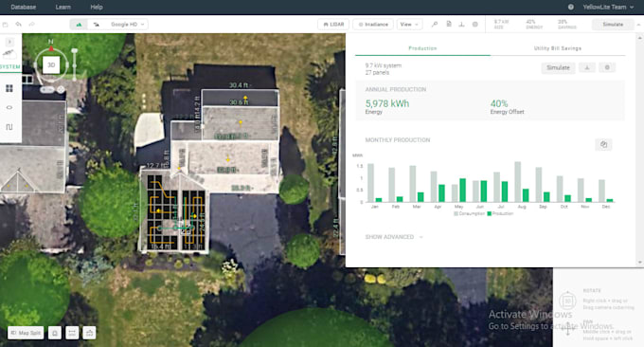644x347 pixels.
Task: Click the oval component icon in sidebar
Action: tap(9, 107)
